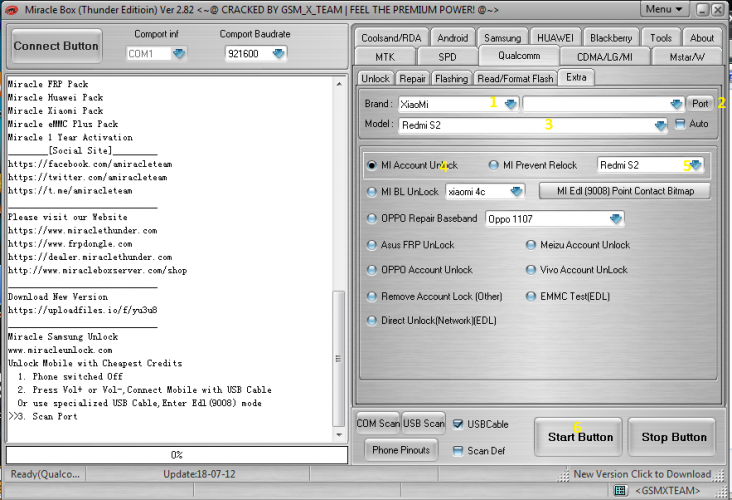Image resolution: width=732 pixels, height=500 pixels.
Task: Switch to the CDMA/LG/MI tab
Action: point(605,57)
